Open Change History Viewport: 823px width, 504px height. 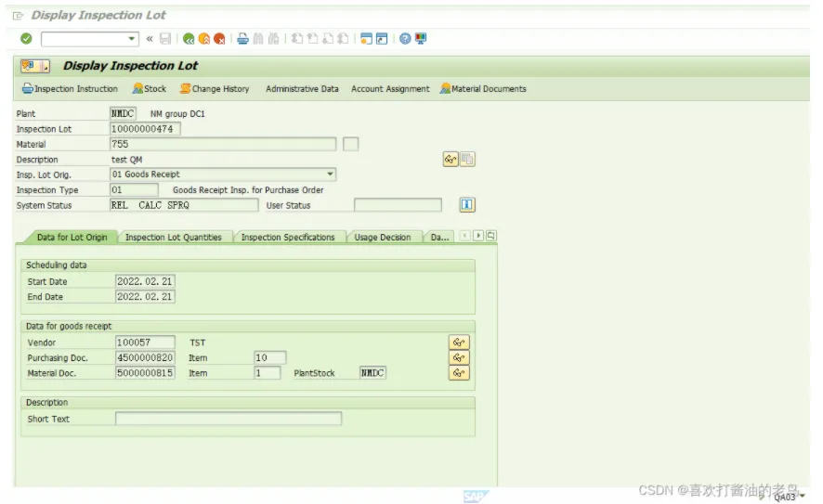click(x=215, y=88)
